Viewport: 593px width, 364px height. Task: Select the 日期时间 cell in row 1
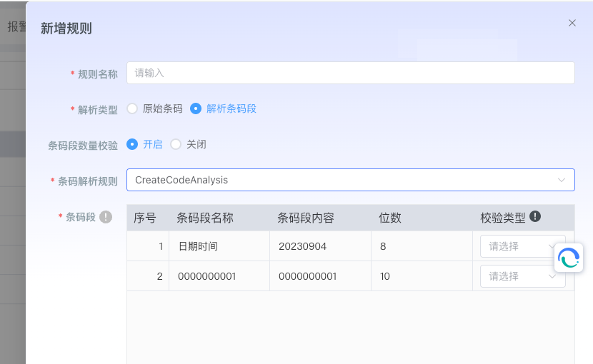pyautogui.click(x=198, y=246)
